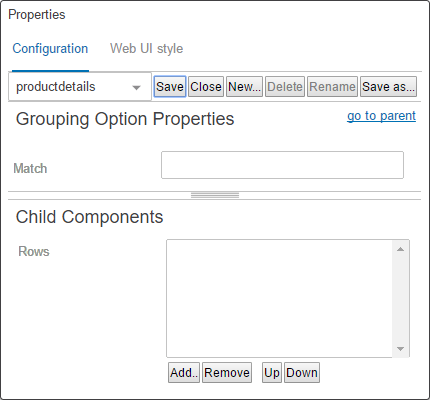Viewport: 430px width, 400px height.
Task: Move the selected row Down
Action: click(302, 373)
